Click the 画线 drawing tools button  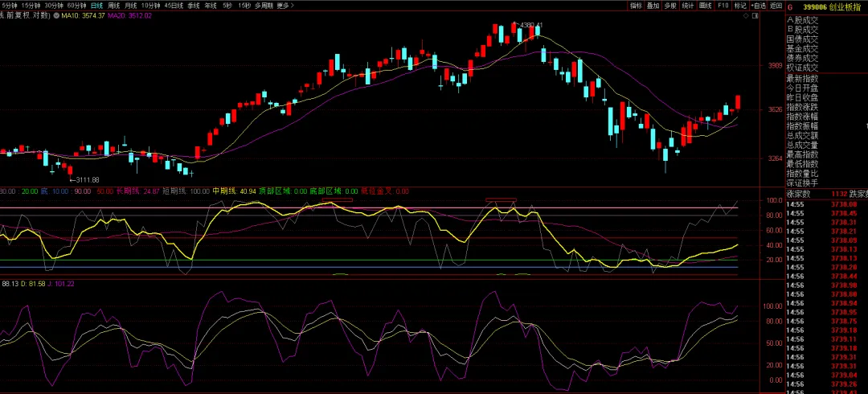coord(706,6)
